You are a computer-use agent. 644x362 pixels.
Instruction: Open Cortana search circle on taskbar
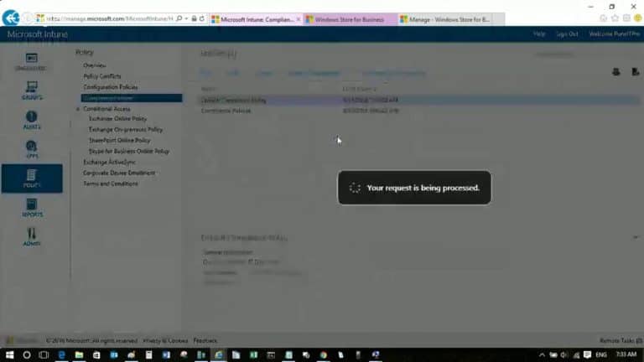pyautogui.click(x=27, y=354)
